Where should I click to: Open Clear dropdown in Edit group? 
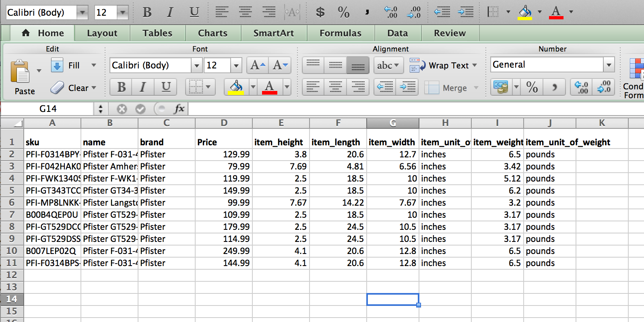pyautogui.click(x=94, y=88)
